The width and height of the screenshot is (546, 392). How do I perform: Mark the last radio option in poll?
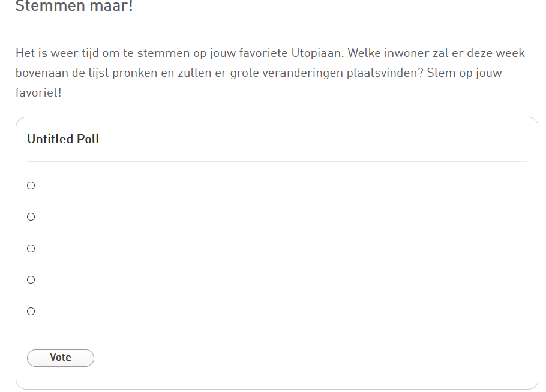point(31,312)
